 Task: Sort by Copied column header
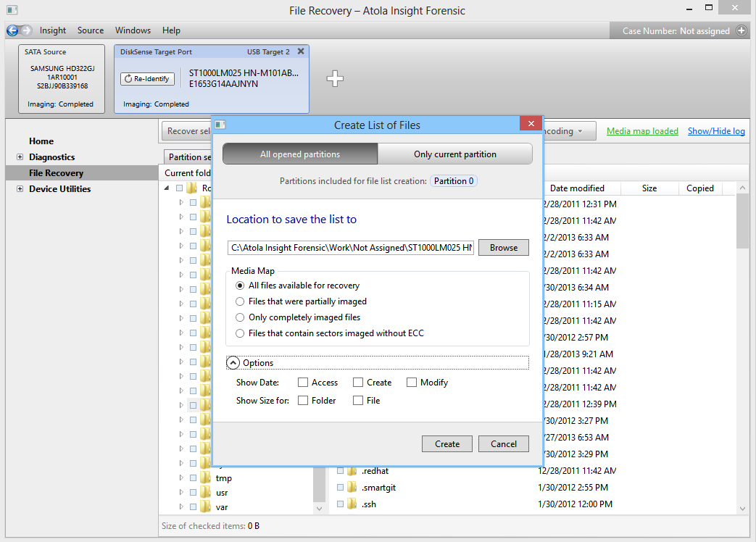[700, 188]
